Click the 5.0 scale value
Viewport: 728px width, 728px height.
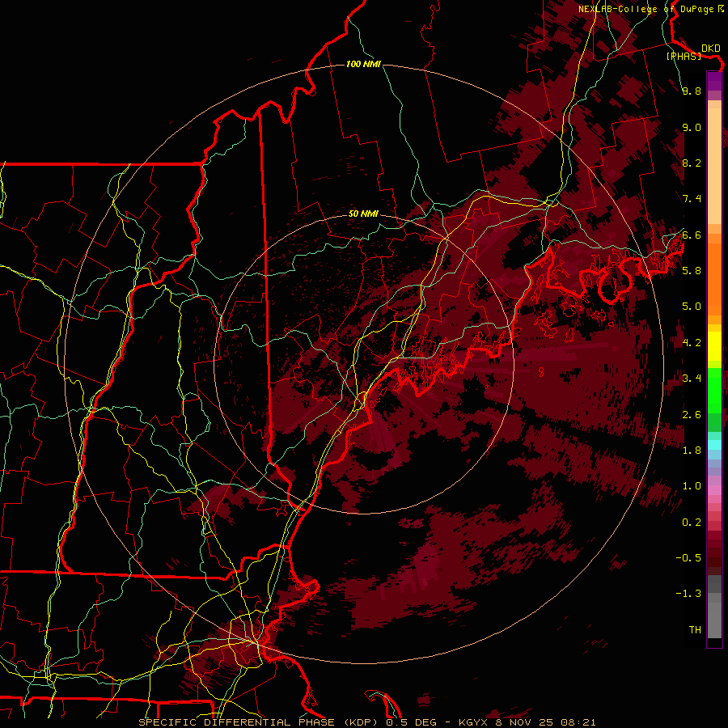(x=692, y=307)
